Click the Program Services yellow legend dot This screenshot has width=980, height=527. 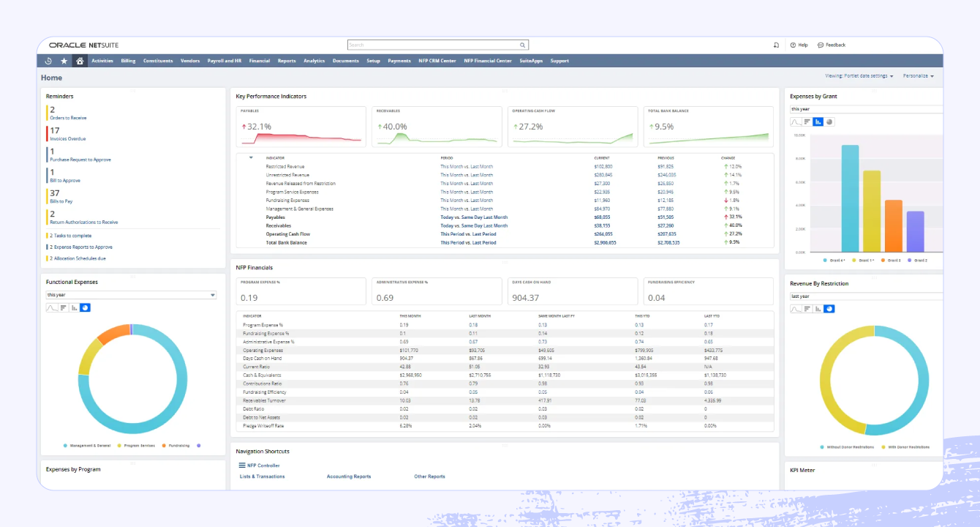(119, 445)
